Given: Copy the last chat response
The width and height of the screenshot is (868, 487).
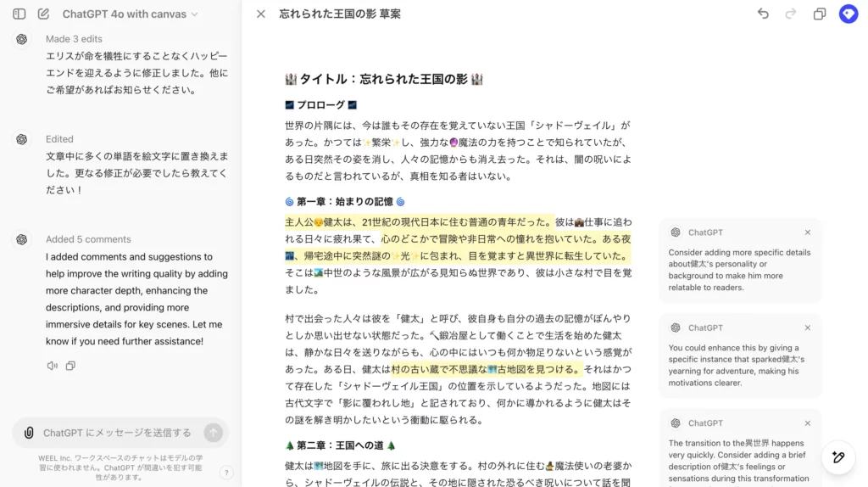Looking at the screenshot, I should [x=71, y=366].
